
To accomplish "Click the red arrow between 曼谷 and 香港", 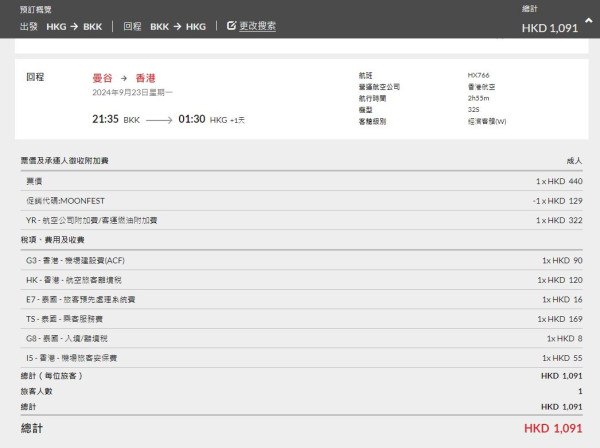I will 124,77.
